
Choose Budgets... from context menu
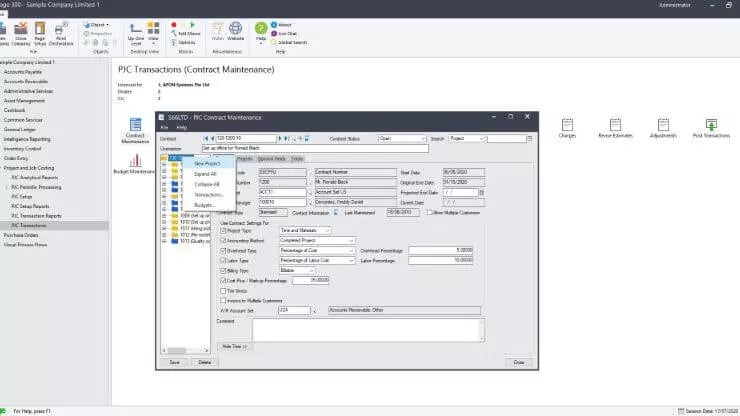(208, 205)
